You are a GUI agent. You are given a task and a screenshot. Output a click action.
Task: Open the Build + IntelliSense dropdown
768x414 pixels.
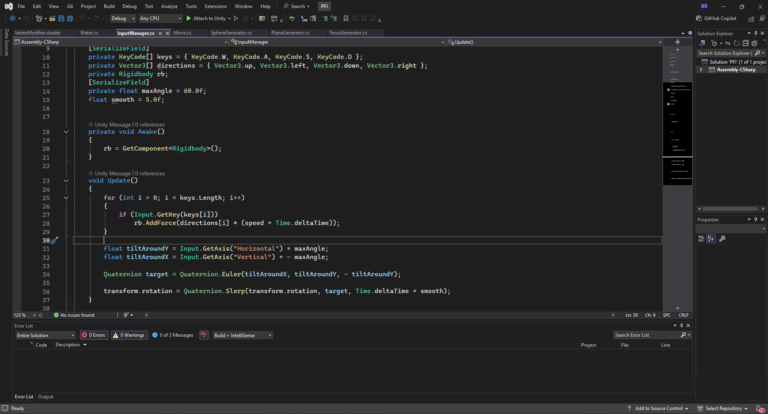243,335
